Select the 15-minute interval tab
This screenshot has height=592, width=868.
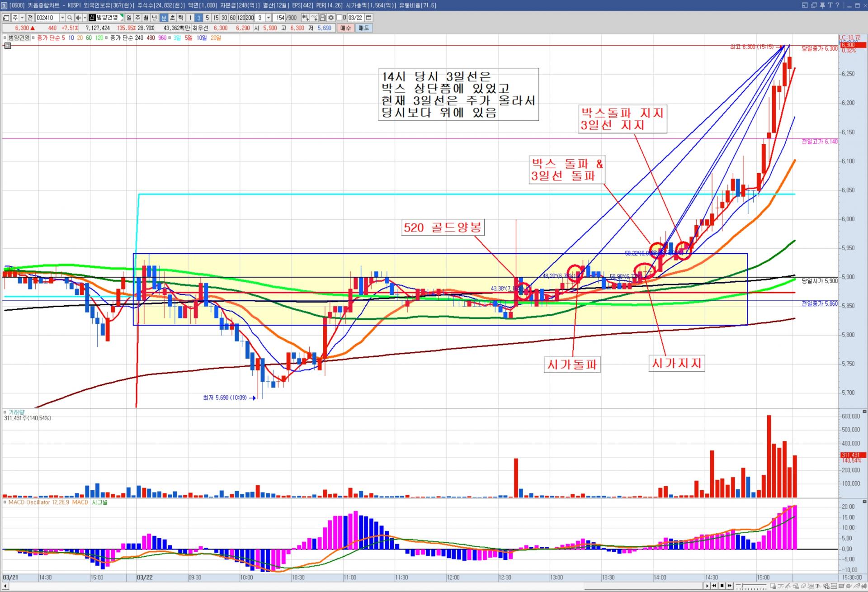216,18
